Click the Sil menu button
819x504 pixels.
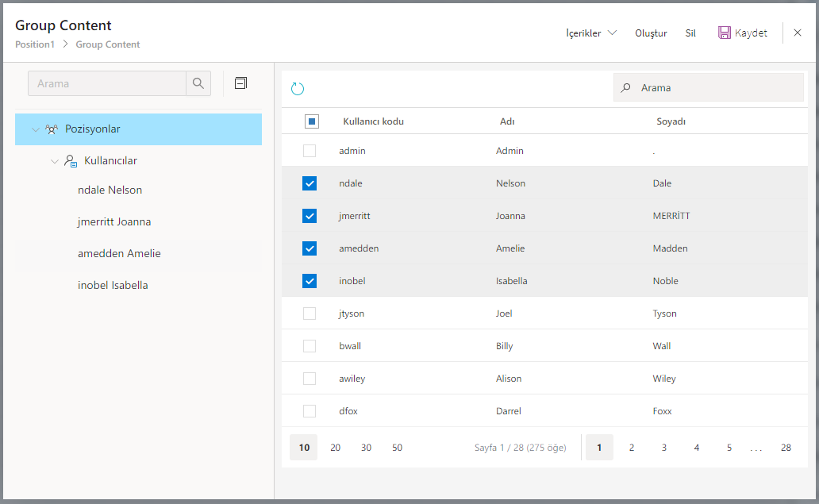(690, 33)
